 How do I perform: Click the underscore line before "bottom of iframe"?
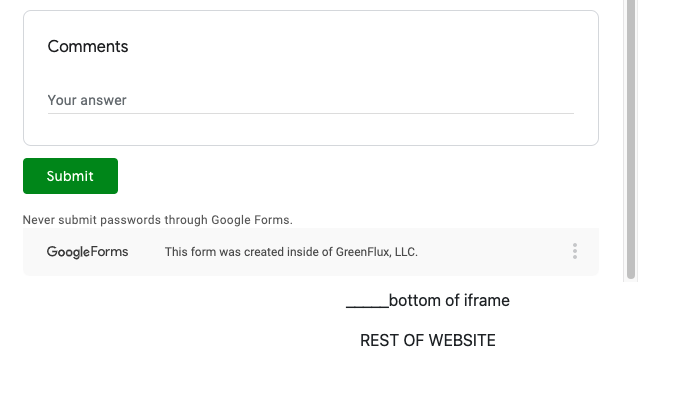pyautogui.click(x=366, y=304)
